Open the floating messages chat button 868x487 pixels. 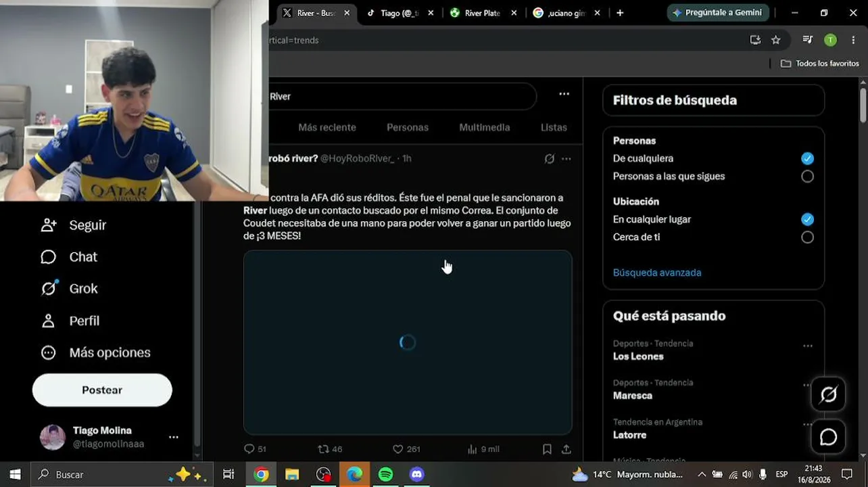828,437
